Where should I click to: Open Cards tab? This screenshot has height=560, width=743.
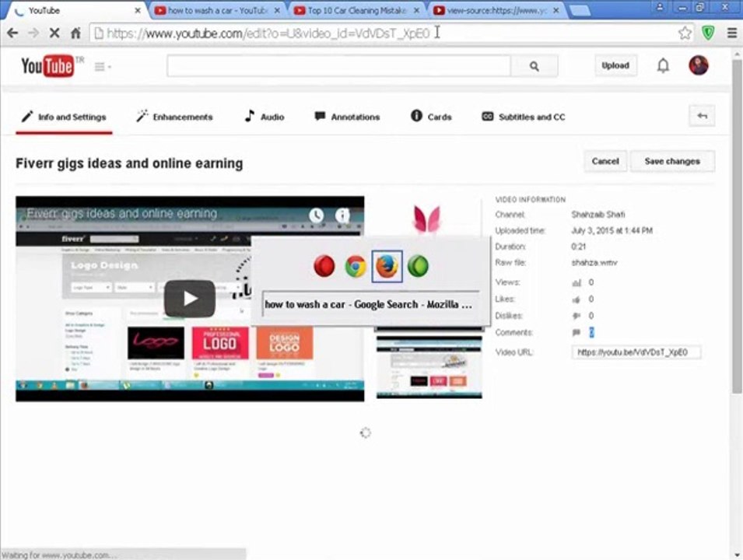point(431,117)
